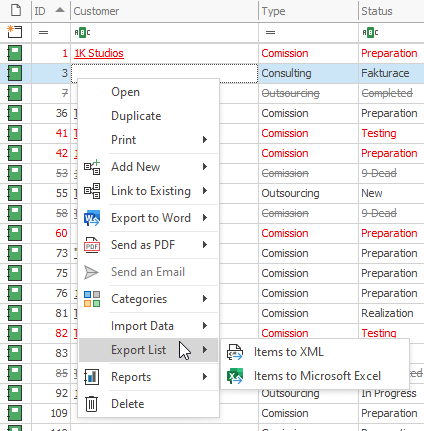Click the Delete trash can icon
Viewport: 424px width, 431px height.
pyautogui.click(x=91, y=404)
